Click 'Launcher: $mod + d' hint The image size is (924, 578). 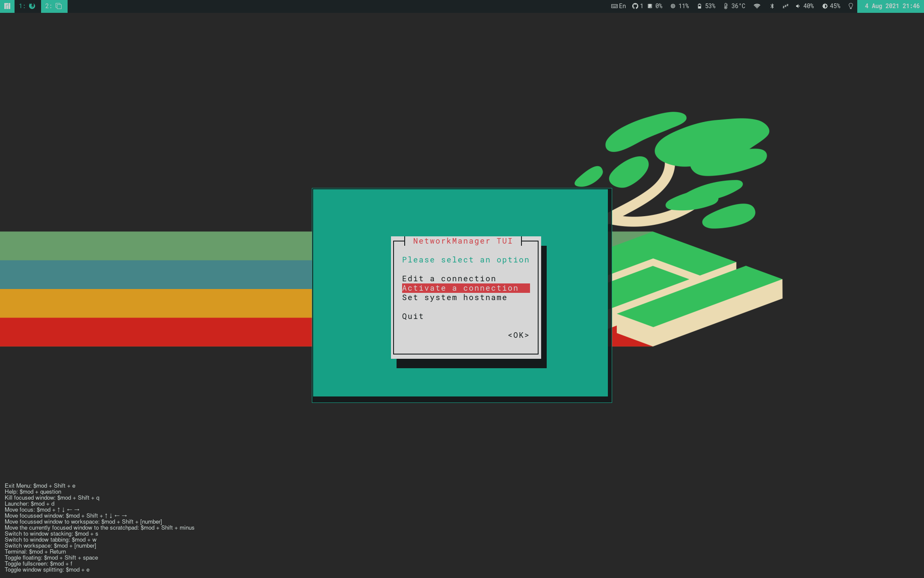[30, 504]
